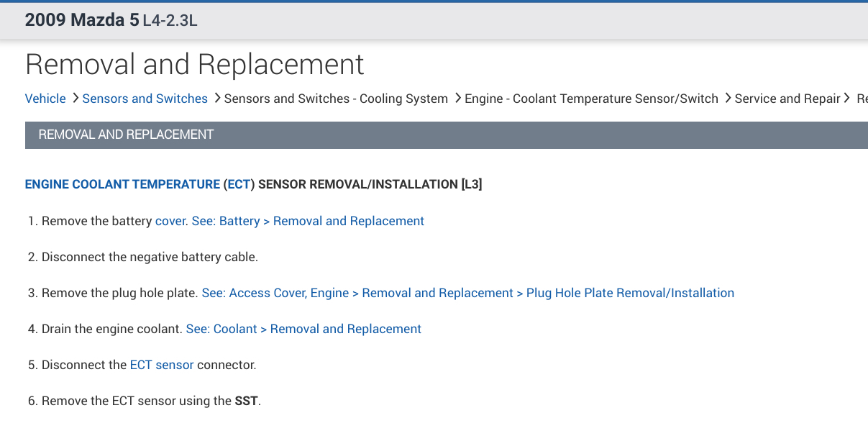Click chevron before Sensors and Switches - Cooling System

[x=216, y=99]
